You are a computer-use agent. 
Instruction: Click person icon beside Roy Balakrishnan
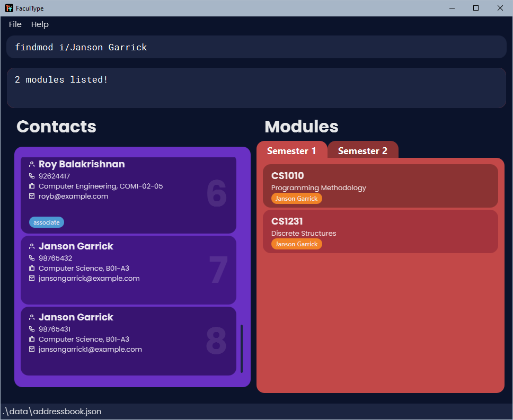32,164
